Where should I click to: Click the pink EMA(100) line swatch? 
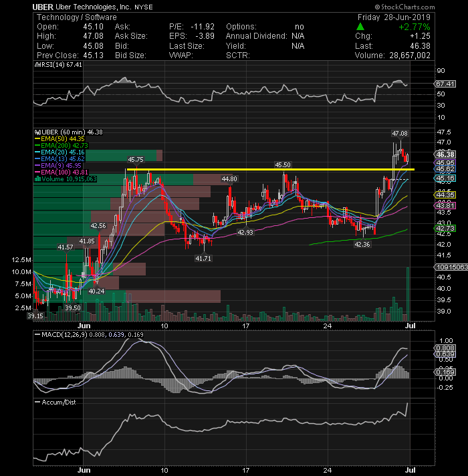[x=37, y=172]
